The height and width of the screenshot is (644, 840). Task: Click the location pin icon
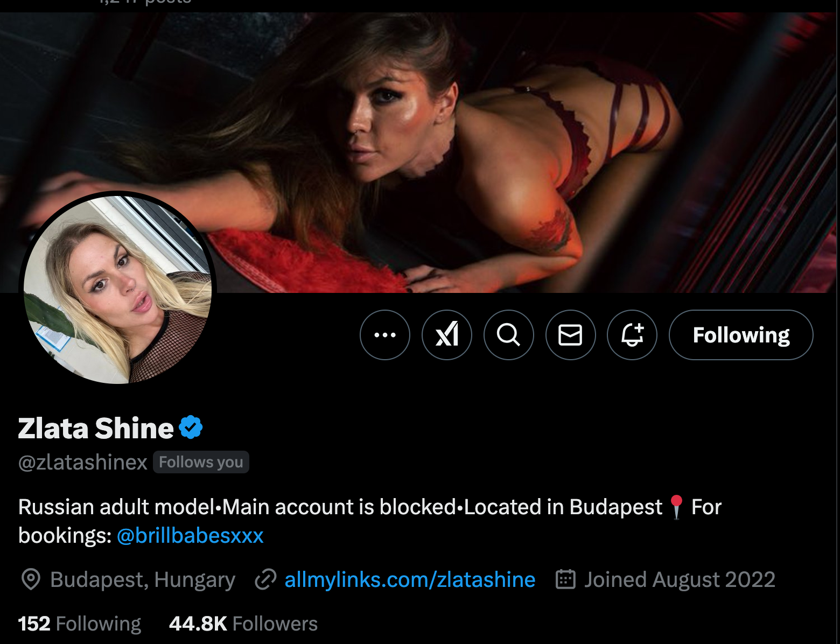[x=31, y=579]
